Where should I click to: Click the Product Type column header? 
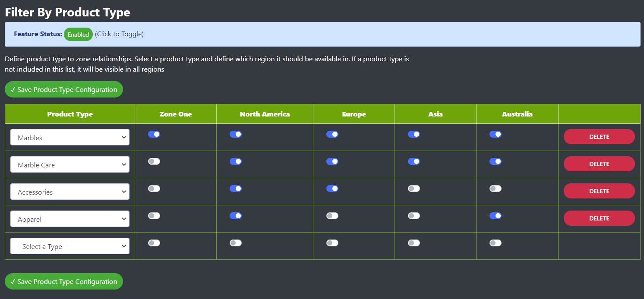point(70,114)
